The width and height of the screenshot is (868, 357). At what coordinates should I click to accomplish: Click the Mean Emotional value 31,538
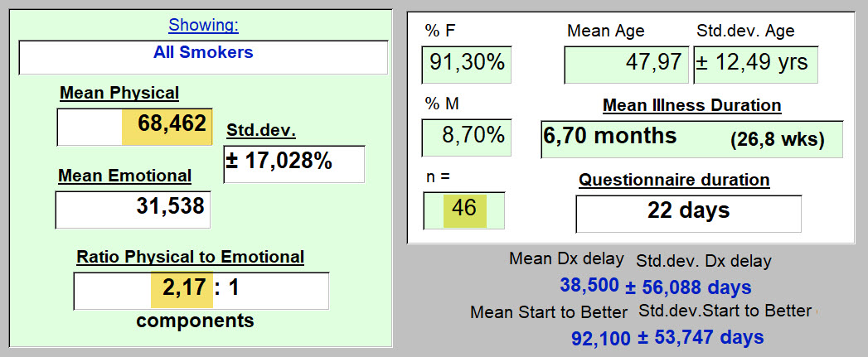click(x=133, y=210)
